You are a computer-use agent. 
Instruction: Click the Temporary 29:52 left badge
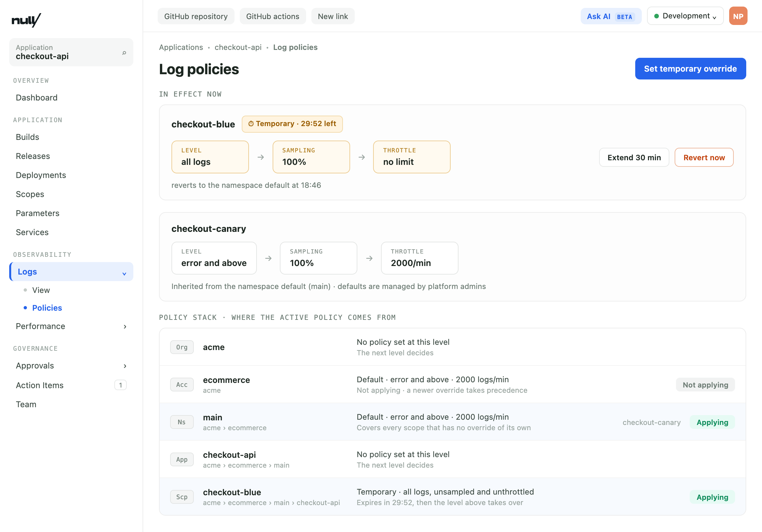point(292,124)
